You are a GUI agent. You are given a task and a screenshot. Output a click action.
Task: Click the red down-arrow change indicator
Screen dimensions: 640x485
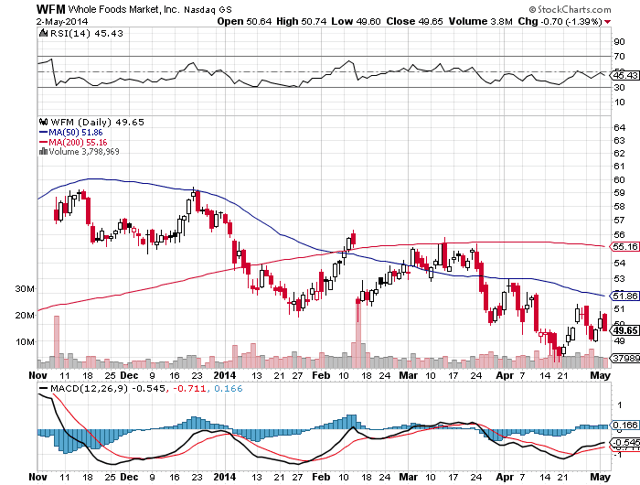(x=608, y=22)
